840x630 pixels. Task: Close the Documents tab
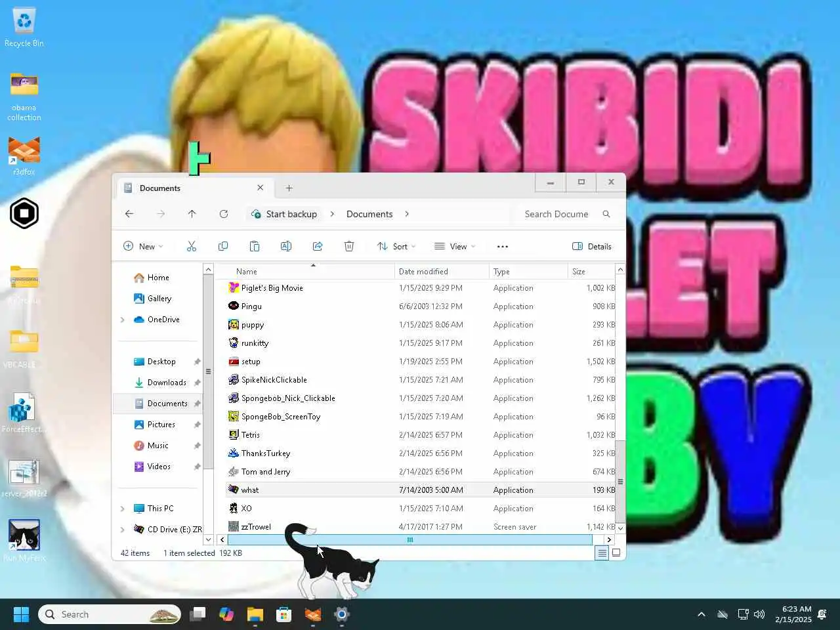[x=260, y=188]
